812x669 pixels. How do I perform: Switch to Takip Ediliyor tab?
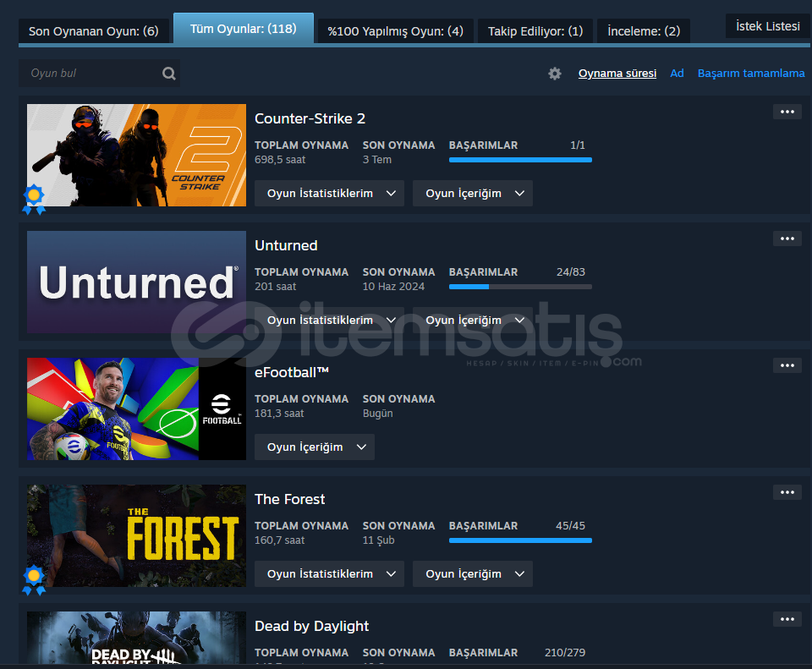(535, 31)
